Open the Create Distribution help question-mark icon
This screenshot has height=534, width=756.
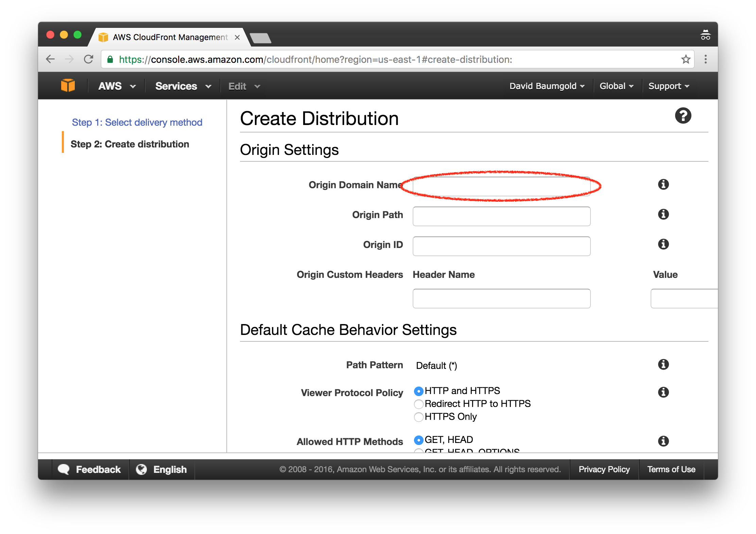click(683, 116)
